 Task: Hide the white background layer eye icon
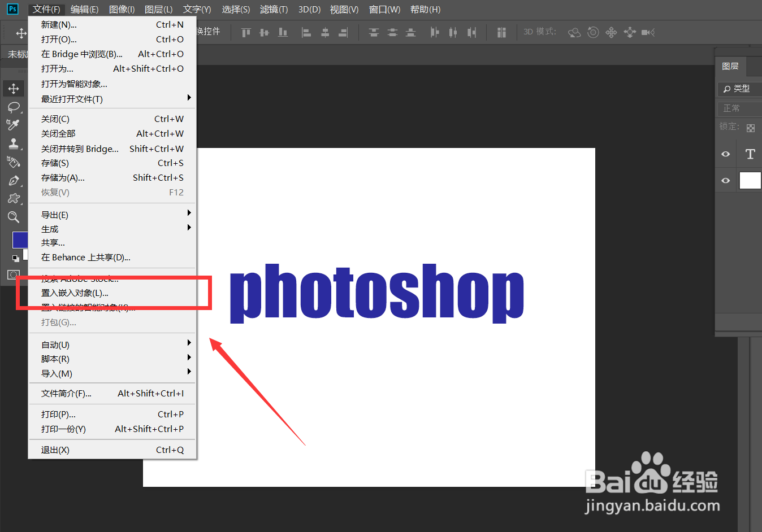(726, 181)
